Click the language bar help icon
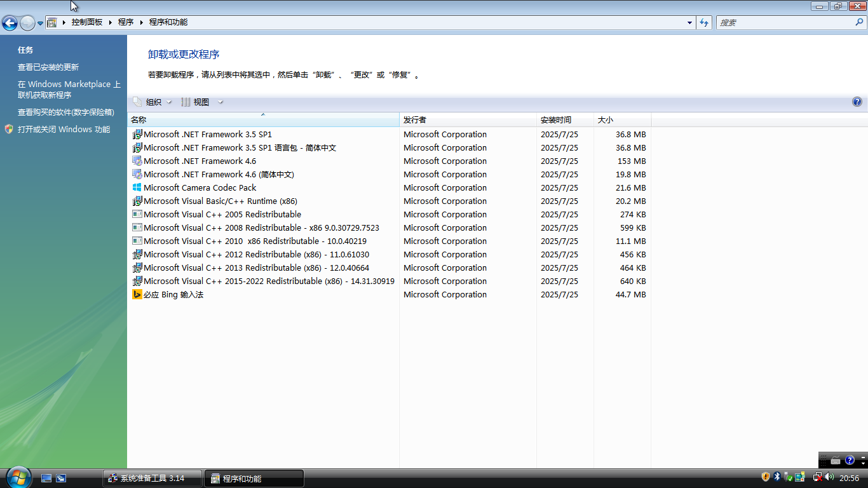868x488 pixels. [850, 460]
